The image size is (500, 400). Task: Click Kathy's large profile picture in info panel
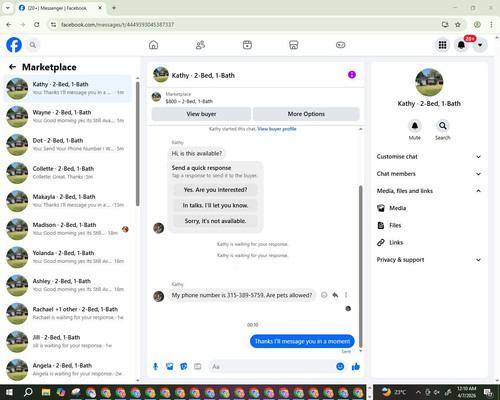[x=429, y=82]
